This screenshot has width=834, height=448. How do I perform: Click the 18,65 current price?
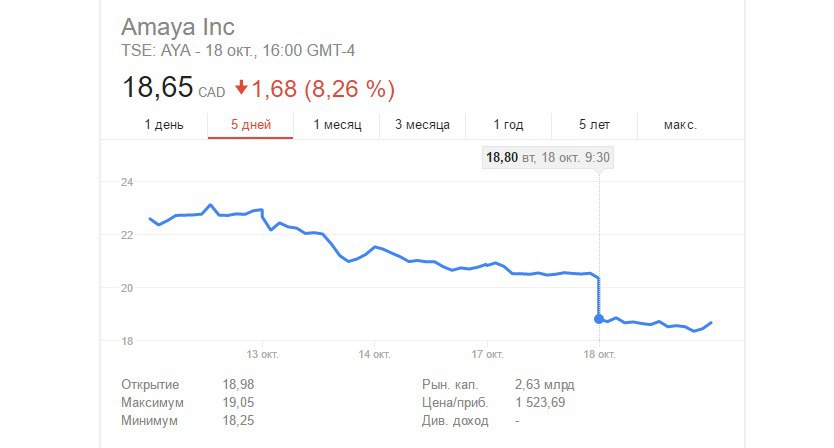[x=157, y=88]
